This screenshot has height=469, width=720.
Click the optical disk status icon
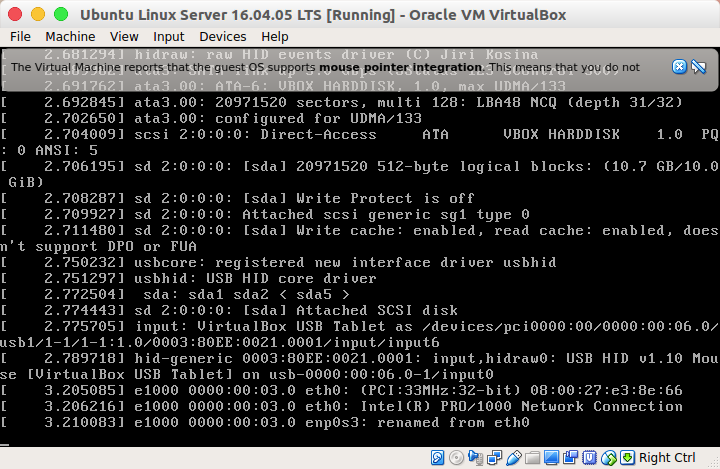click(456, 458)
